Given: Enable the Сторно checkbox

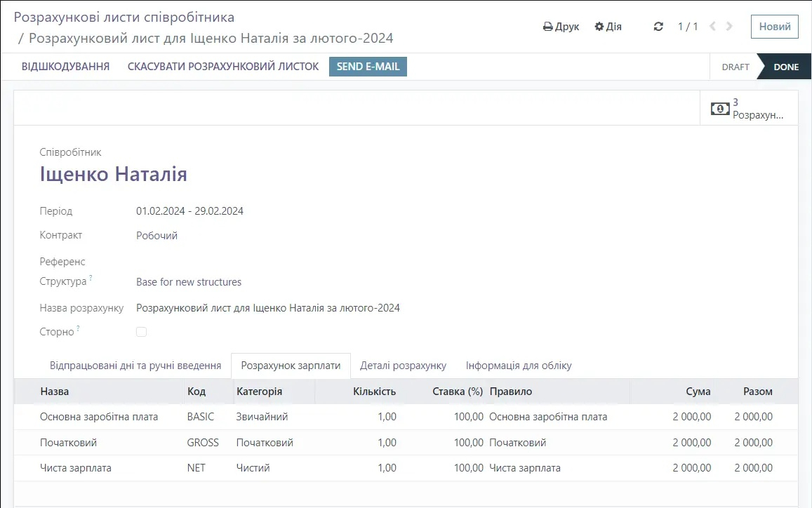Looking at the screenshot, I should [x=141, y=331].
